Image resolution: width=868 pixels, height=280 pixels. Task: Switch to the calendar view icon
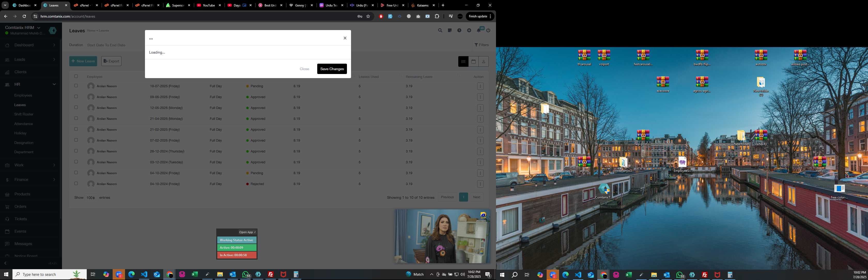click(x=474, y=61)
